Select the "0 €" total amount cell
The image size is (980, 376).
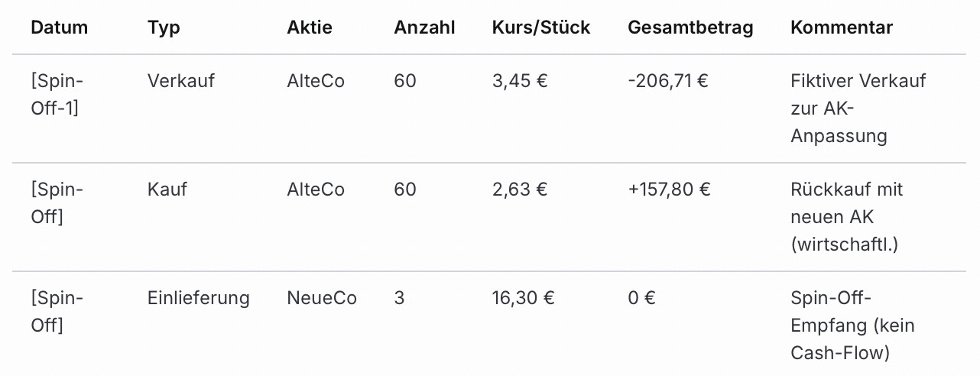(x=641, y=298)
